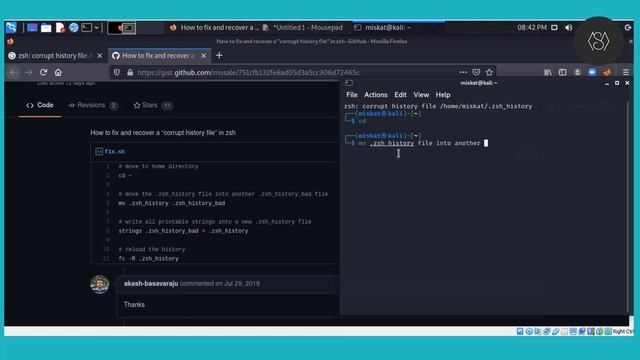Toggle Firefox sidebar view
640x360 pixels.
click(562, 72)
